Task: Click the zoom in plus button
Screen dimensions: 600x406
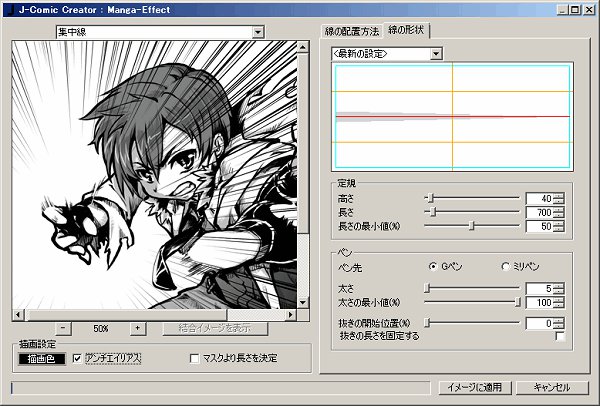Action: (138, 328)
